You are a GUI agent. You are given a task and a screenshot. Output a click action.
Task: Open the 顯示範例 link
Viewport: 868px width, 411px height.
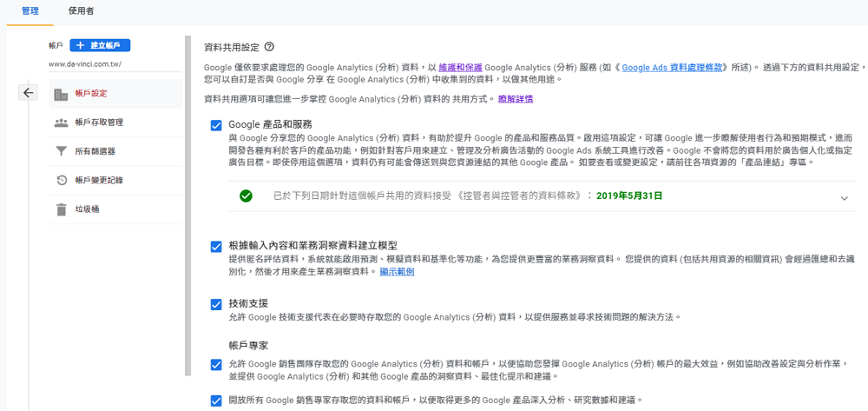[x=397, y=272]
